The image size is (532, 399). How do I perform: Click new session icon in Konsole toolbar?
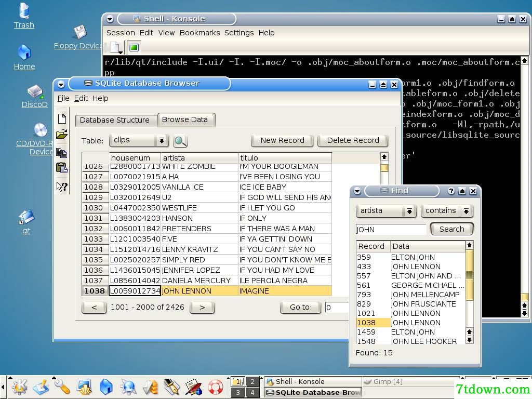115,47
